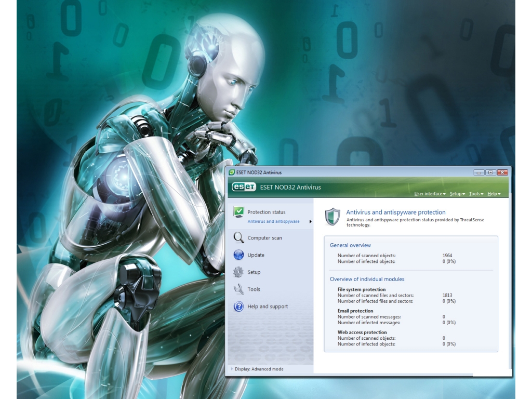Viewport: 532px width, 399px height.
Task: Open the Tools dropdown in header
Action: [476, 194]
